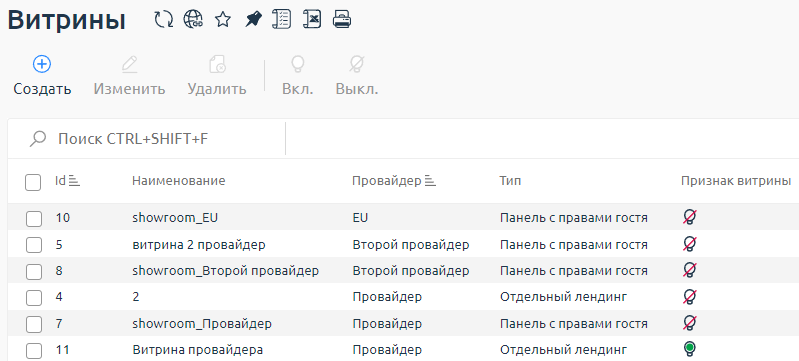The height and width of the screenshot is (361, 799).
Task: Check the box for showroom_EU row
Action: coord(34,219)
